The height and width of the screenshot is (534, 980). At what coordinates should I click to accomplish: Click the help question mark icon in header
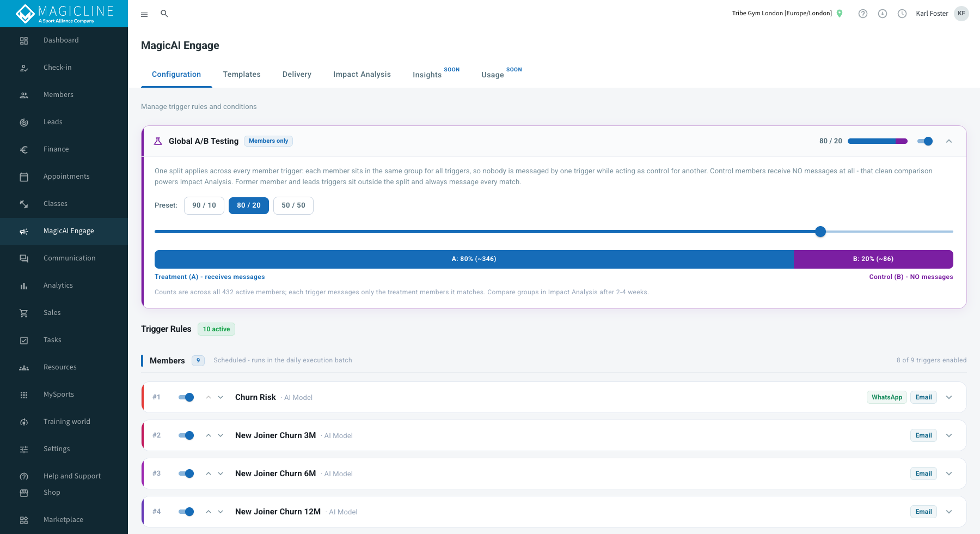[863, 14]
